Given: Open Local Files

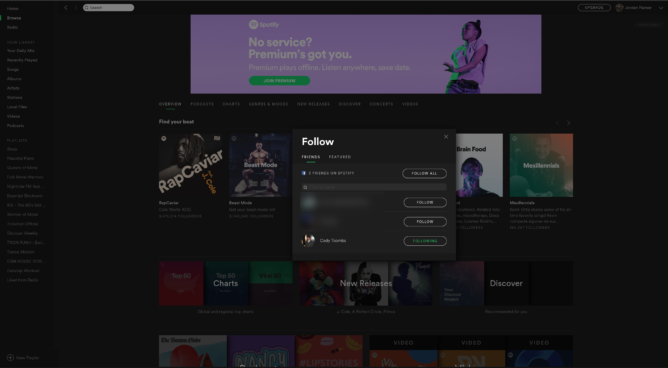Looking at the screenshot, I should click(17, 107).
